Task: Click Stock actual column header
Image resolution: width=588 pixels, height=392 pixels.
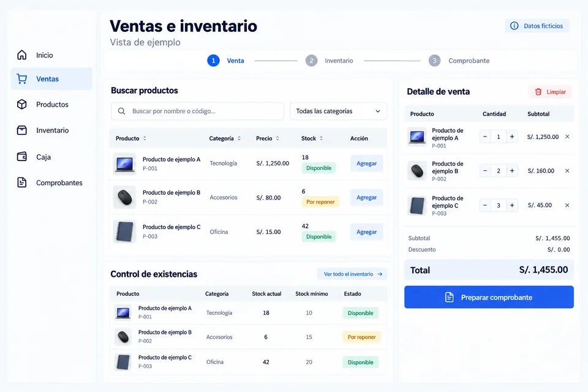Action: click(266, 294)
